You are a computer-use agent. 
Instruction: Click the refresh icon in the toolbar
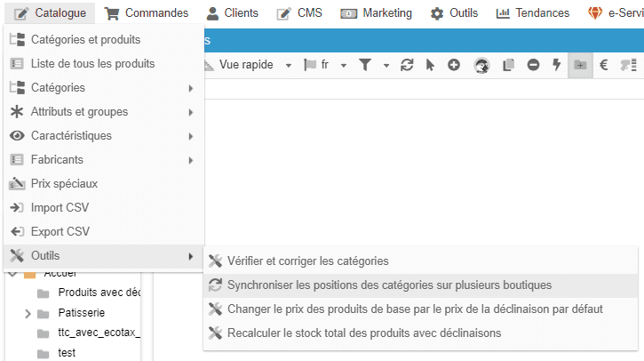click(408, 65)
